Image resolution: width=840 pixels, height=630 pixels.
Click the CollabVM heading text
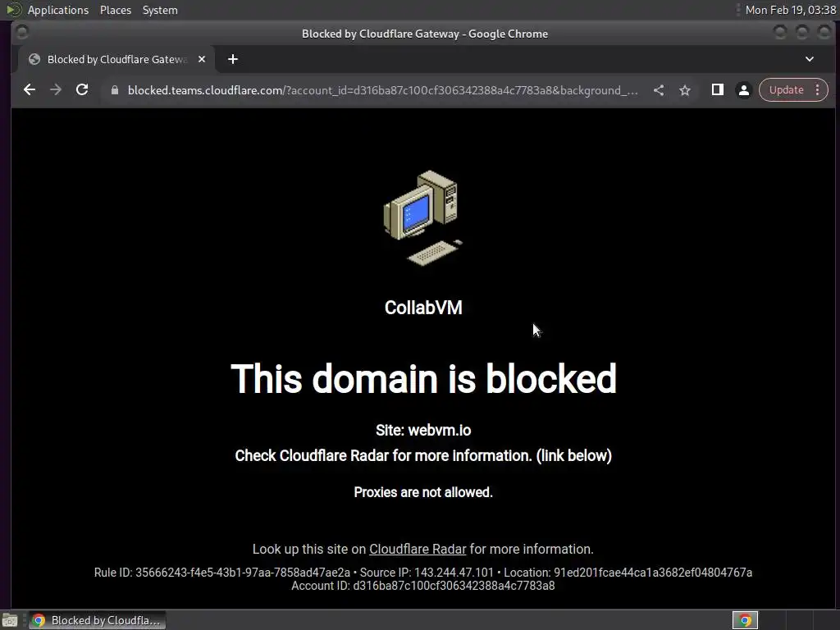pos(423,308)
